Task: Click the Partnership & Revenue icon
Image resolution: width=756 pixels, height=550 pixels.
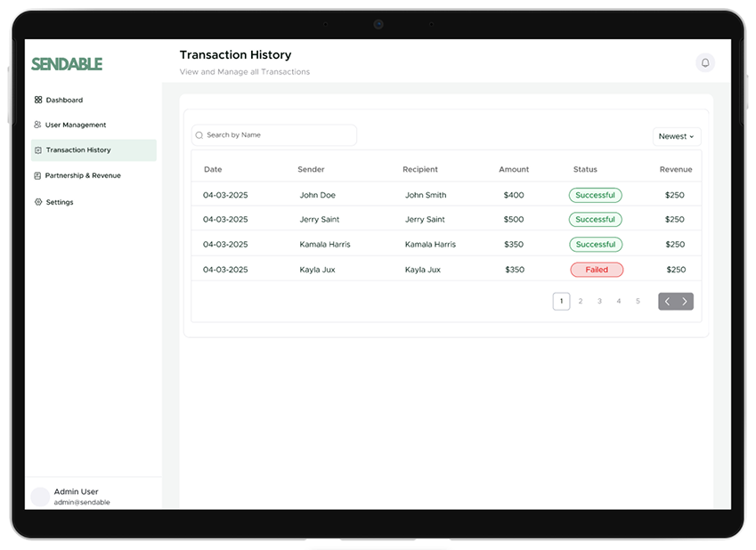Action: (38, 175)
